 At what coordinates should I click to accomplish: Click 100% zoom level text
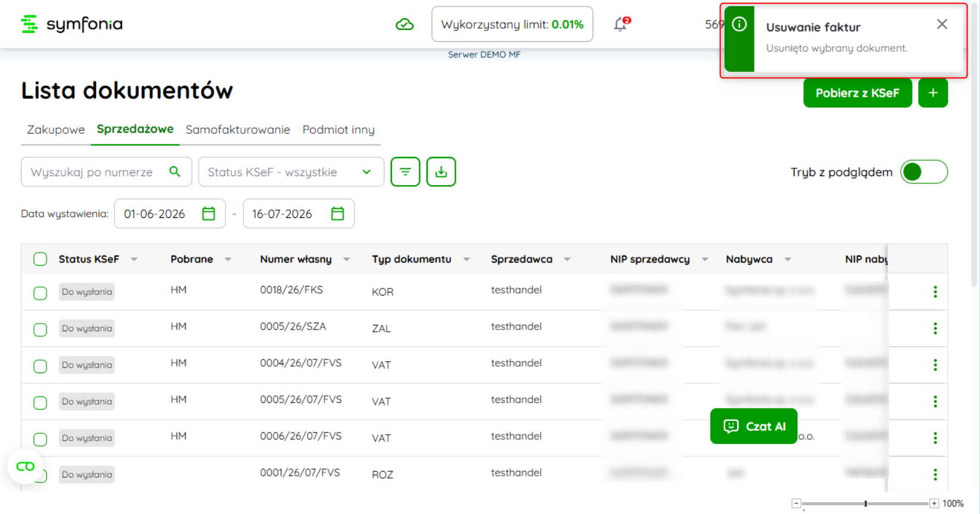[953, 503]
